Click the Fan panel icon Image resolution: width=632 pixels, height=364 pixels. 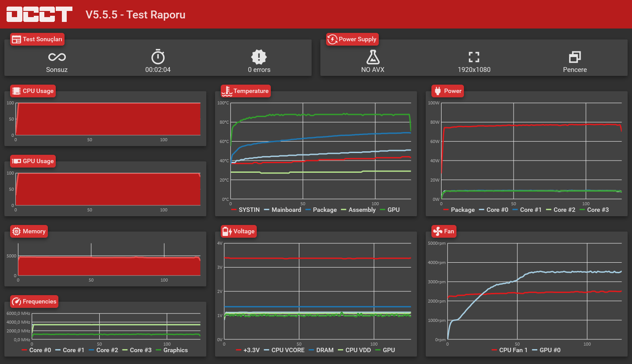(437, 231)
